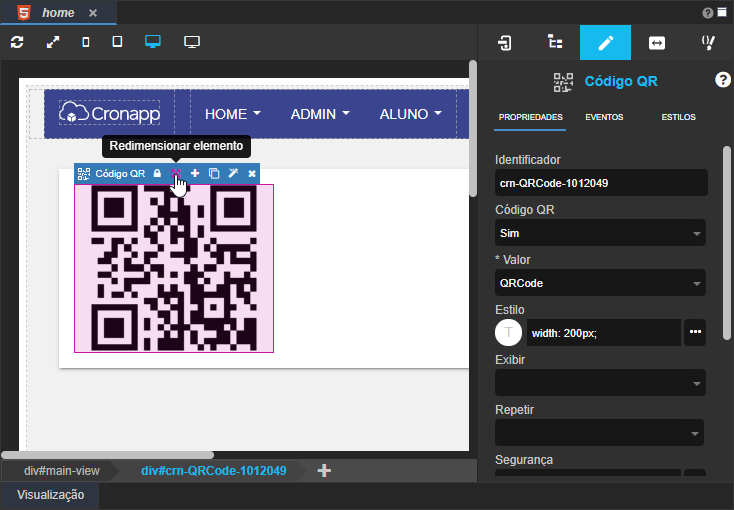Click the plus icon after breadcrumb
734x510 pixels.
(324, 471)
